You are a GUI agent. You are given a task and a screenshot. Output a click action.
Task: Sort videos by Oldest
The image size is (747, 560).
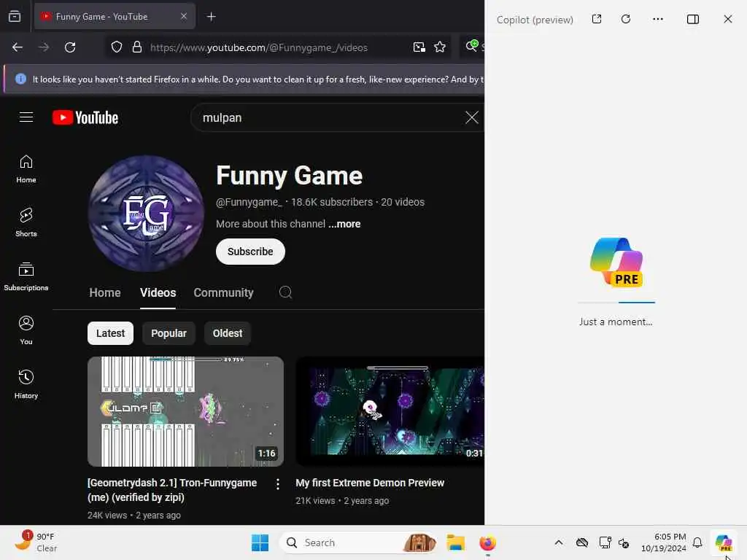coord(228,333)
